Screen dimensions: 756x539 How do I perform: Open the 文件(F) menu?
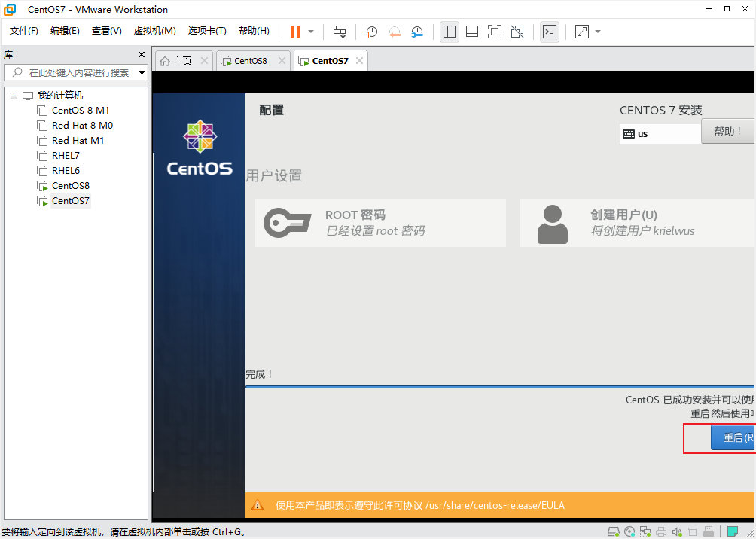point(23,31)
